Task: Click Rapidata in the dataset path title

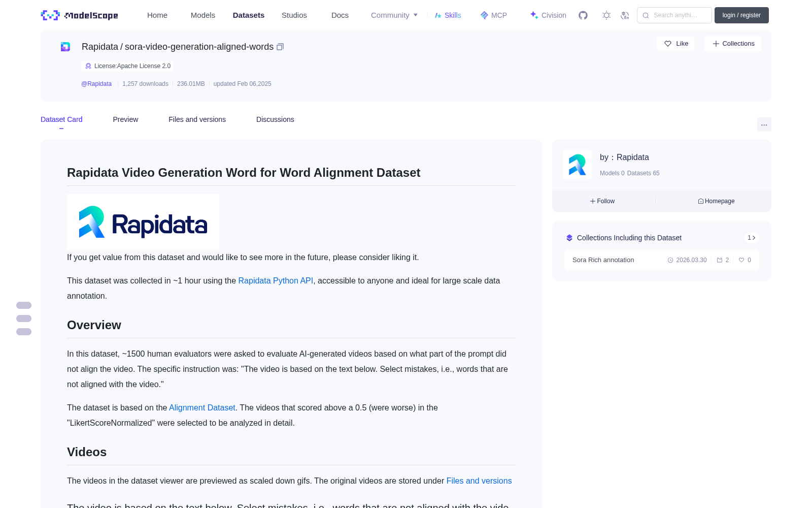Action: (100, 47)
